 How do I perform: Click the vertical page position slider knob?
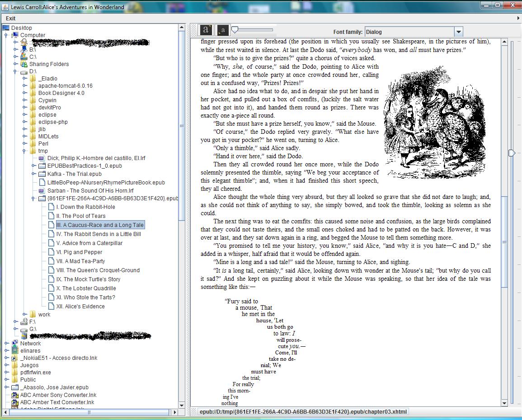point(512,153)
